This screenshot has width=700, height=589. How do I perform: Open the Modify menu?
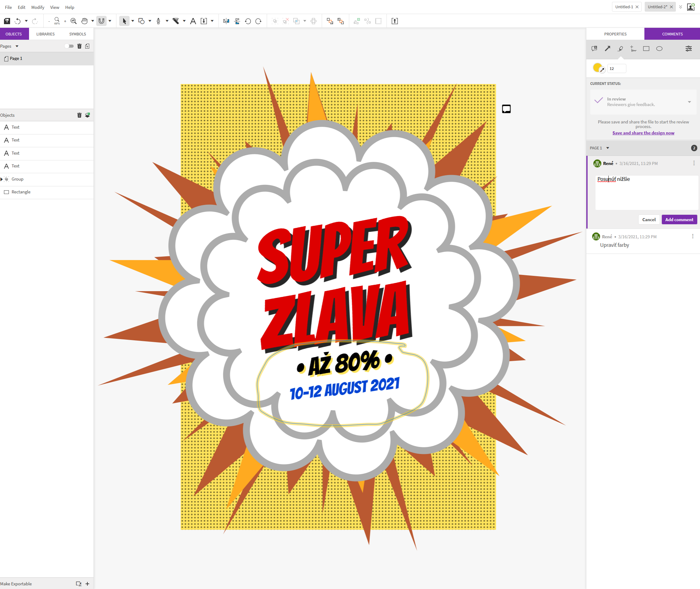pos(38,7)
